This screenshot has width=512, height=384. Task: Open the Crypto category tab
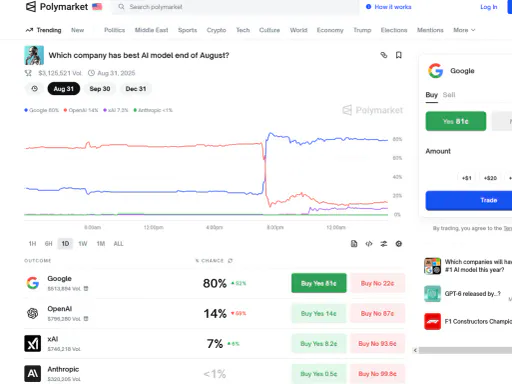click(x=216, y=30)
